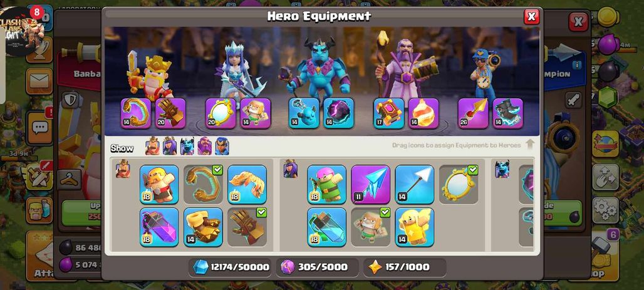Select the Vampstache equipment level 18
The image size is (644, 290).
coord(247,184)
